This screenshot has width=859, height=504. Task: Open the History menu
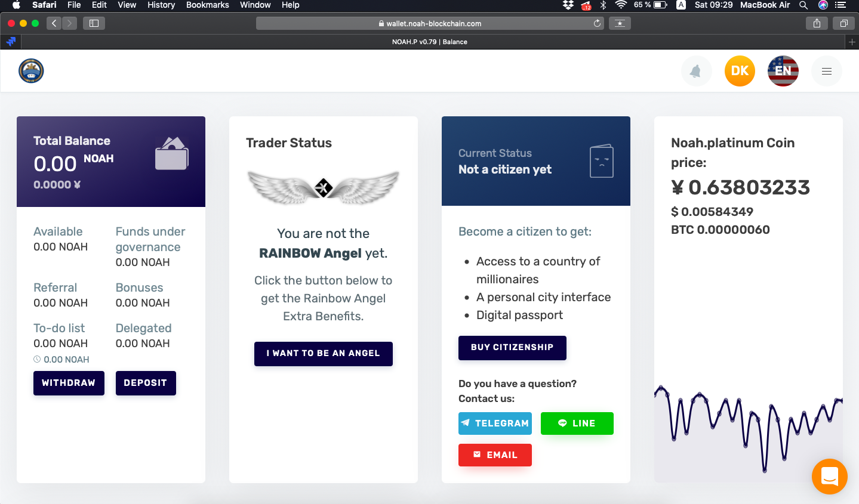(x=161, y=5)
